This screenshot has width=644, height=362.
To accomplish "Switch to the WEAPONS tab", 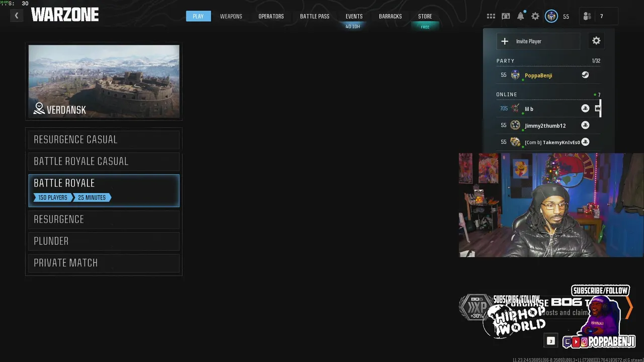I will click(231, 16).
